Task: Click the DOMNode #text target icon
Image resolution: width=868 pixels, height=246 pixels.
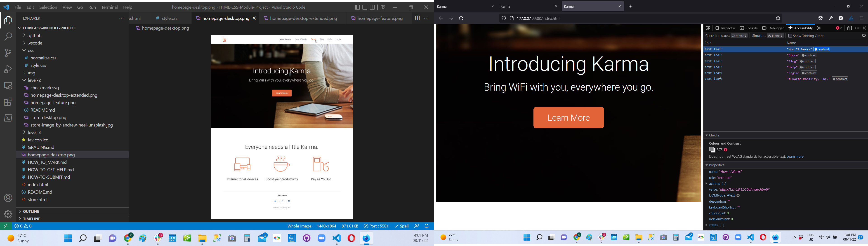Action: tap(738, 196)
